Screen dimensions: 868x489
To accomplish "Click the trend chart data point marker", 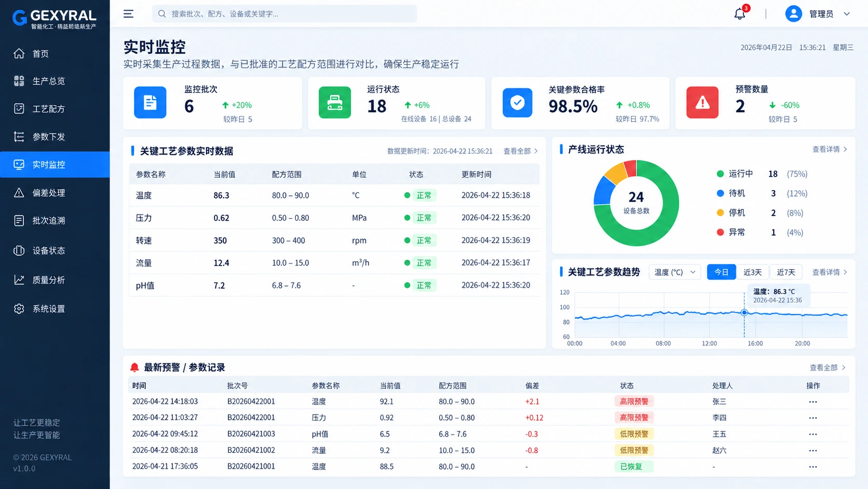I will tap(744, 312).
